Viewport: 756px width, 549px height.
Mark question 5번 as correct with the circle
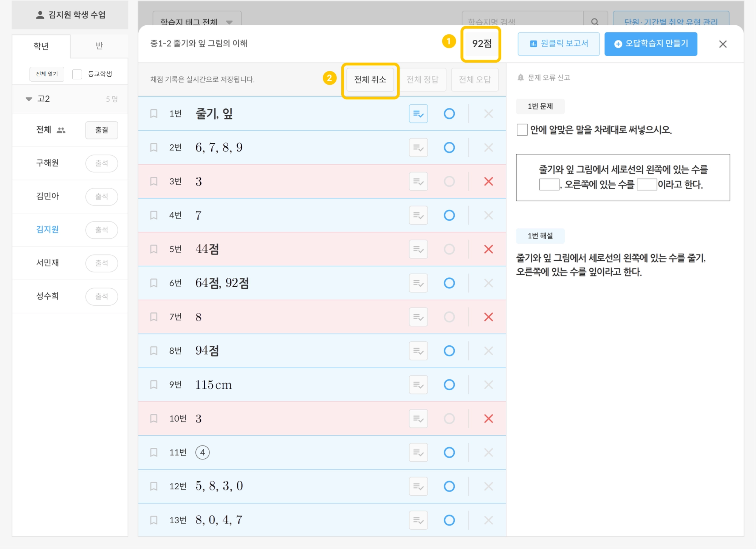coord(449,249)
